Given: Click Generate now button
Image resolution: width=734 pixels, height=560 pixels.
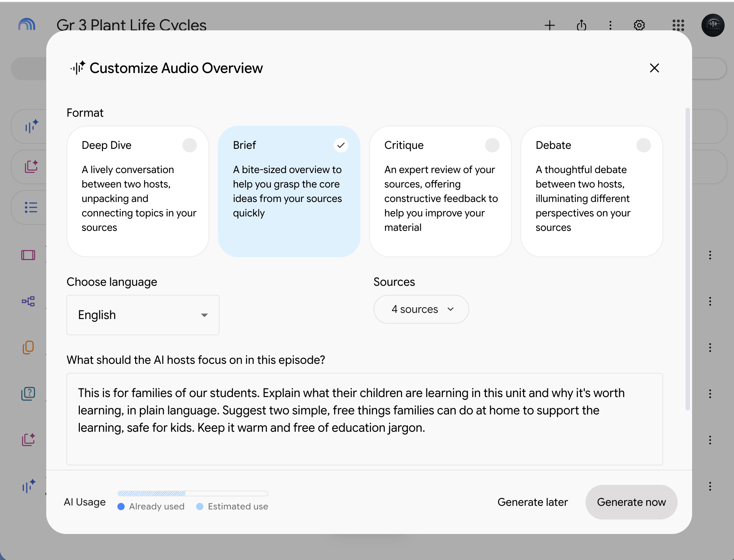Looking at the screenshot, I should coord(631,502).
